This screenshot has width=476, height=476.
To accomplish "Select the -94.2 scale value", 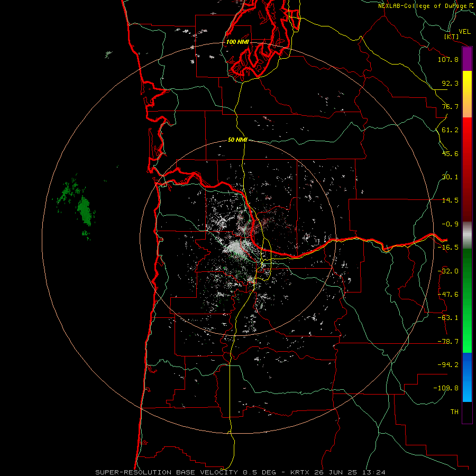I will coord(448,365).
